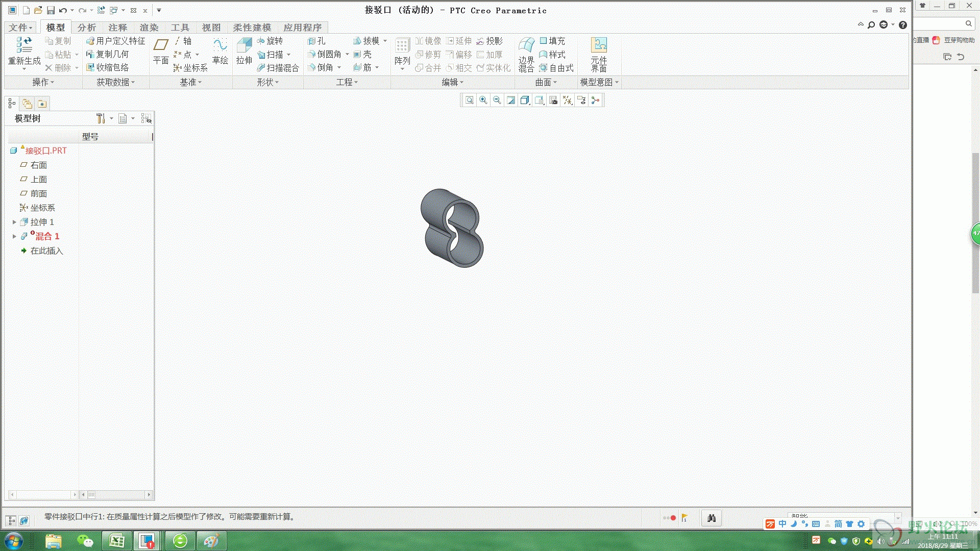The image size is (980, 551).
Task: Toggle datum display filters in graphics toolbar
Action: (x=568, y=101)
